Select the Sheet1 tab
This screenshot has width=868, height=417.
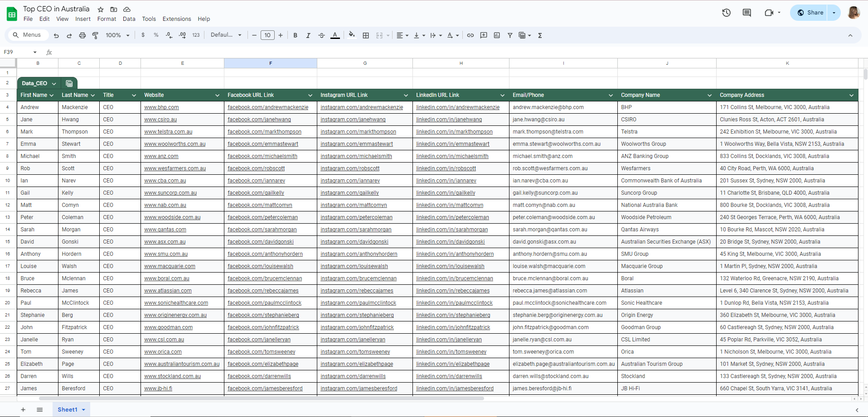click(71, 410)
